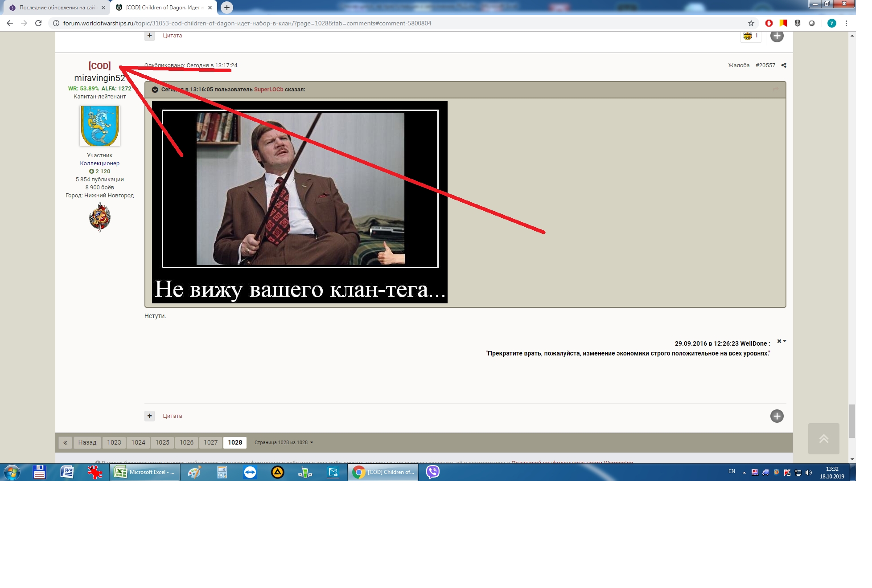Bookmark this page with the star icon
This screenshot has width=872, height=588.
pos(751,23)
